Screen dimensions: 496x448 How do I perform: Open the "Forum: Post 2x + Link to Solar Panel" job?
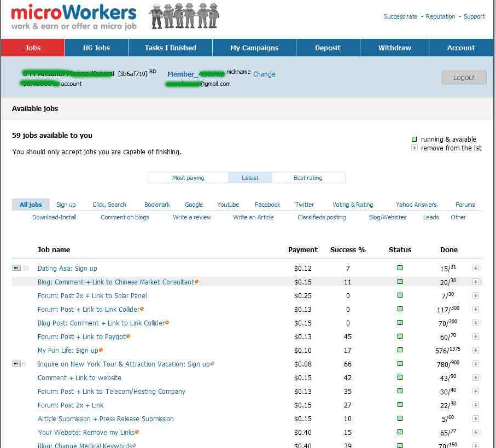91,295
